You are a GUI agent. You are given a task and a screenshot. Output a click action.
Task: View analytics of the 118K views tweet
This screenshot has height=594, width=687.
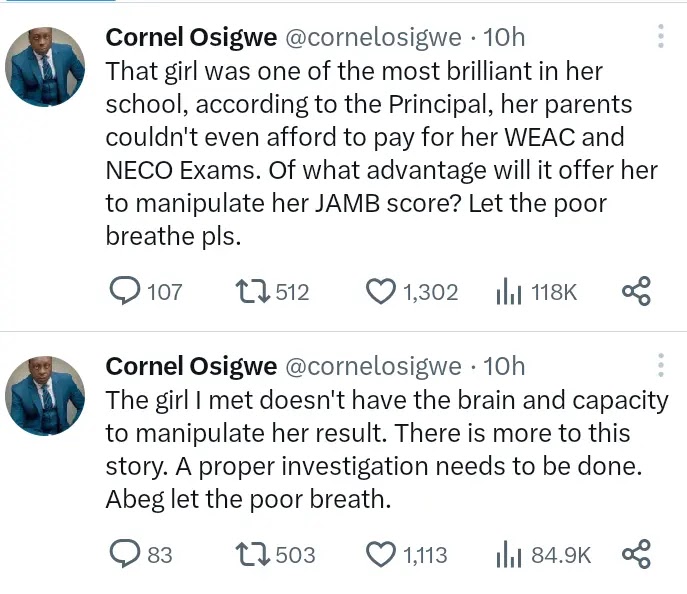pyautogui.click(x=512, y=291)
